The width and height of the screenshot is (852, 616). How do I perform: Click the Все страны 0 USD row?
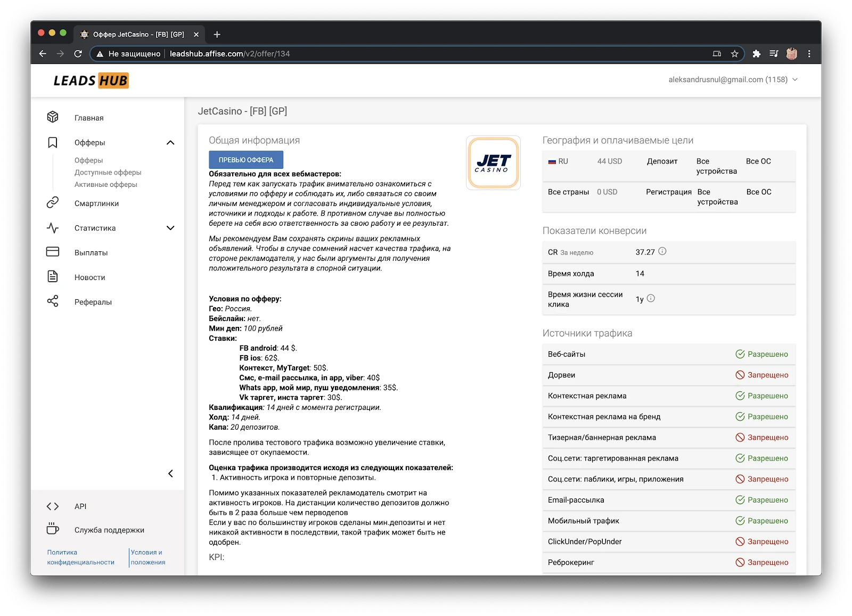click(669, 197)
